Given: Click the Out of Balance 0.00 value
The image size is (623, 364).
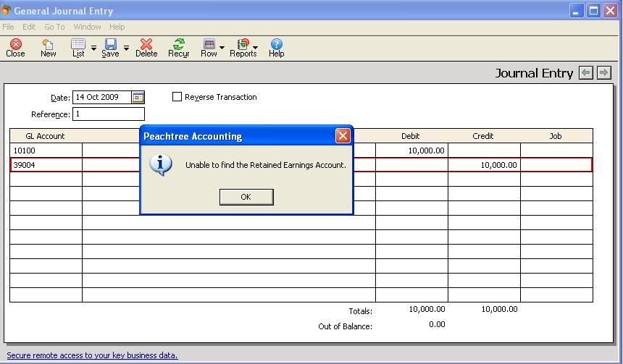Looking at the screenshot, I should click(437, 324).
